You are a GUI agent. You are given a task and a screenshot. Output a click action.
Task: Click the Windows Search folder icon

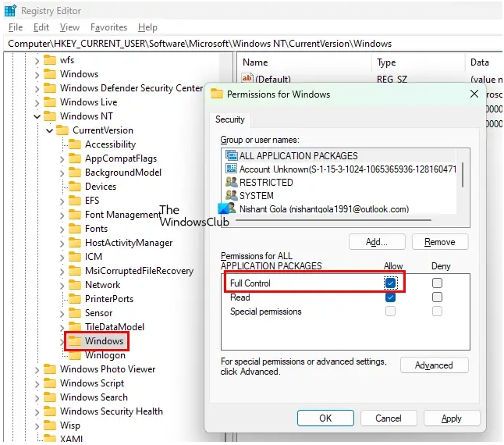[x=50, y=397]
